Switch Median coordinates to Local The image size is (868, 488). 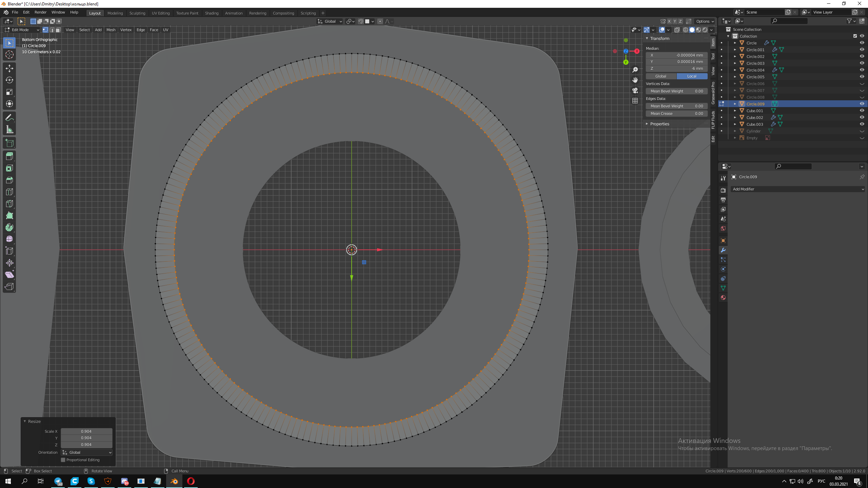(692, 76)
